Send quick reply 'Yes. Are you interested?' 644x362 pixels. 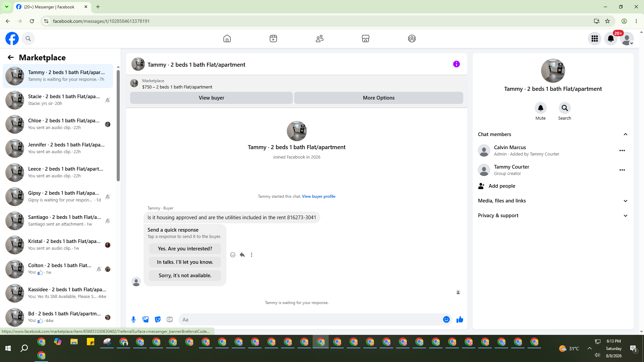coord(185,249)
